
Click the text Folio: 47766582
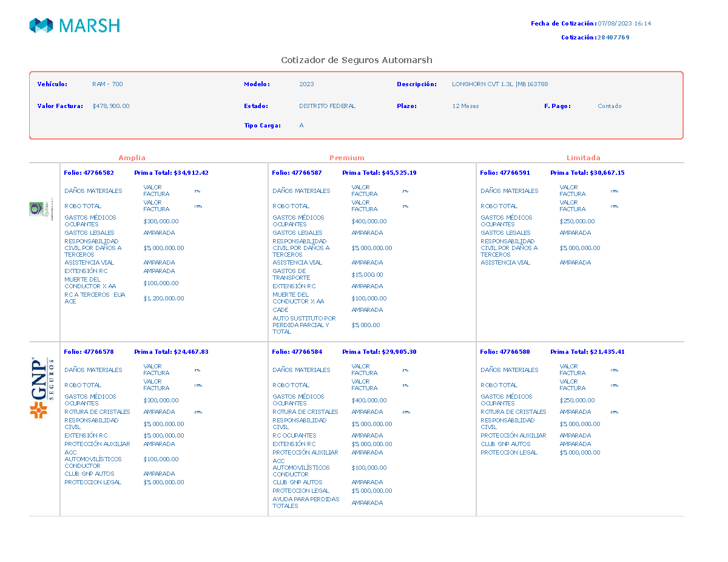[89, 173]
